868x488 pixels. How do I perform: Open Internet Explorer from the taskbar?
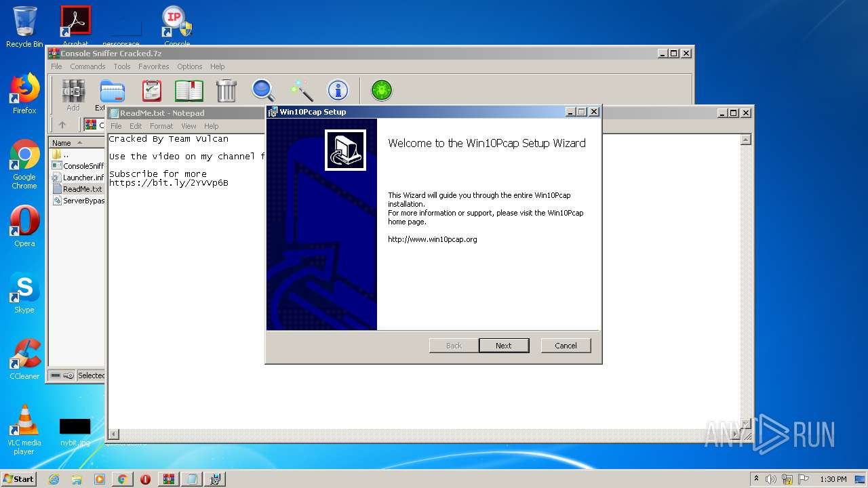[x=54, y=479]
